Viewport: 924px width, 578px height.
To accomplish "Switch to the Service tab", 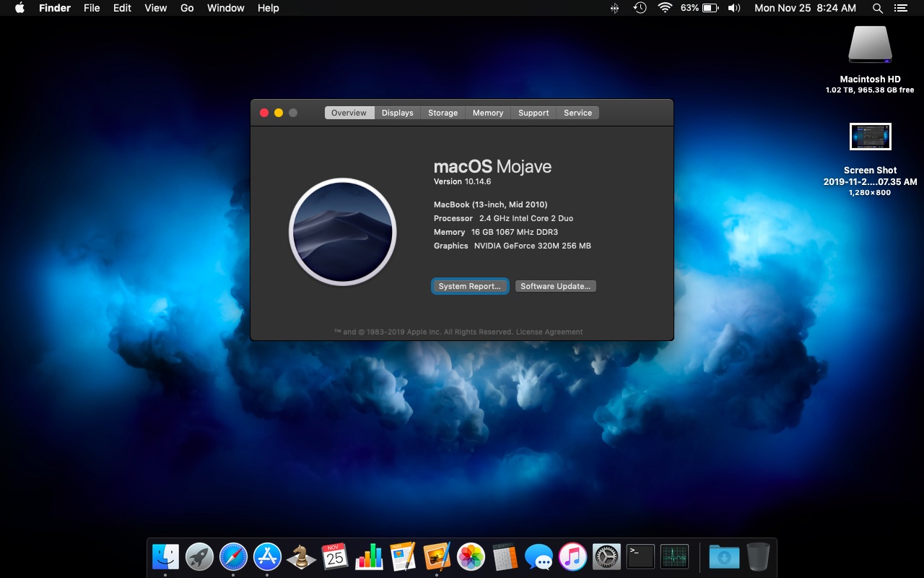I will pos(578,113).
